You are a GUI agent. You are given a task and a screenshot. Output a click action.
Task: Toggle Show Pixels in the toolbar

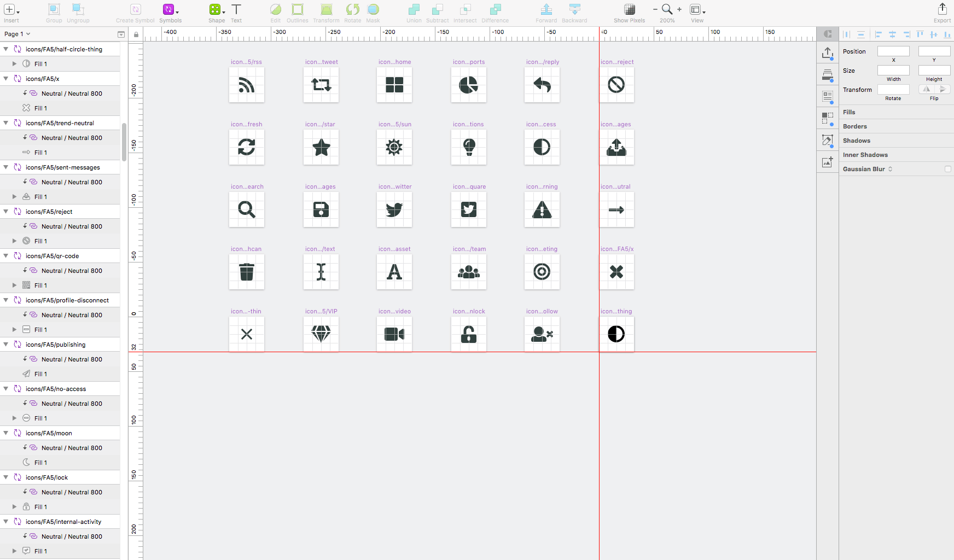[630, 10]
